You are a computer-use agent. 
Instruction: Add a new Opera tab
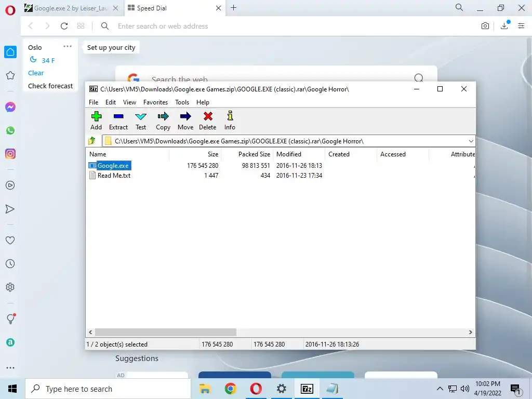coord(233,8)
